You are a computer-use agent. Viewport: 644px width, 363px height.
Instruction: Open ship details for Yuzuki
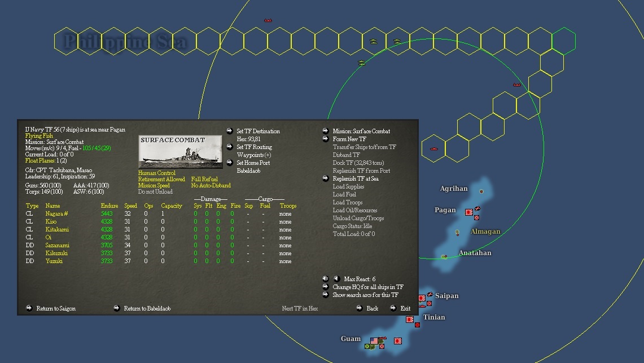click(54, 261)
